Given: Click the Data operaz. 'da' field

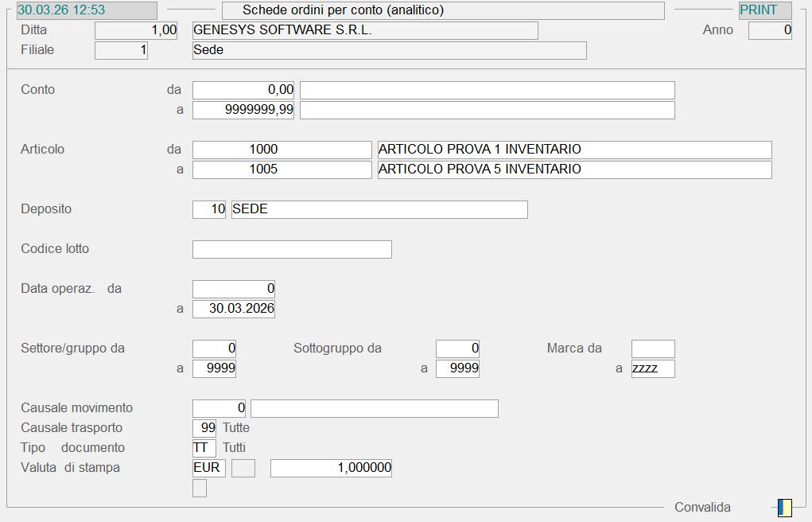Looking at the screenshot, I should [x=234, y=289].
